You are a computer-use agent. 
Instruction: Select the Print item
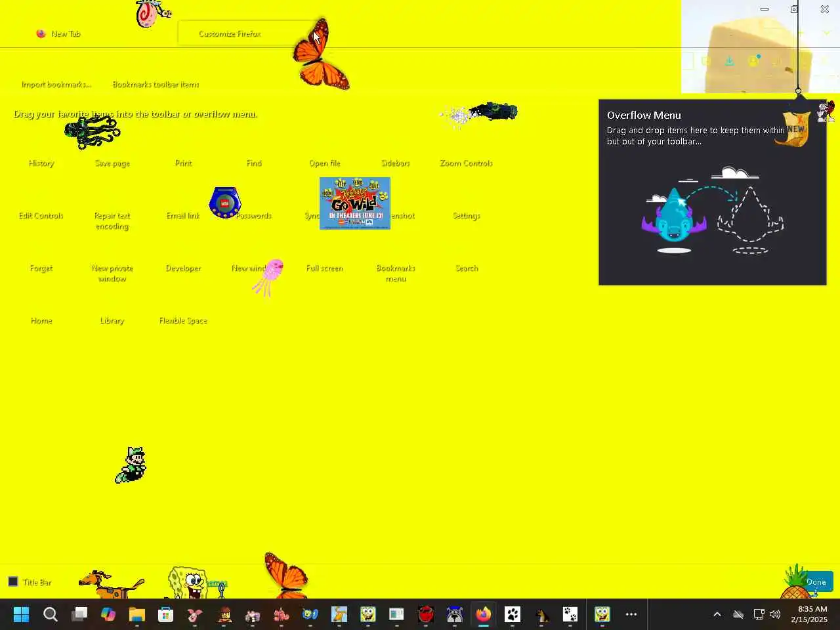[x=183, y=163]
